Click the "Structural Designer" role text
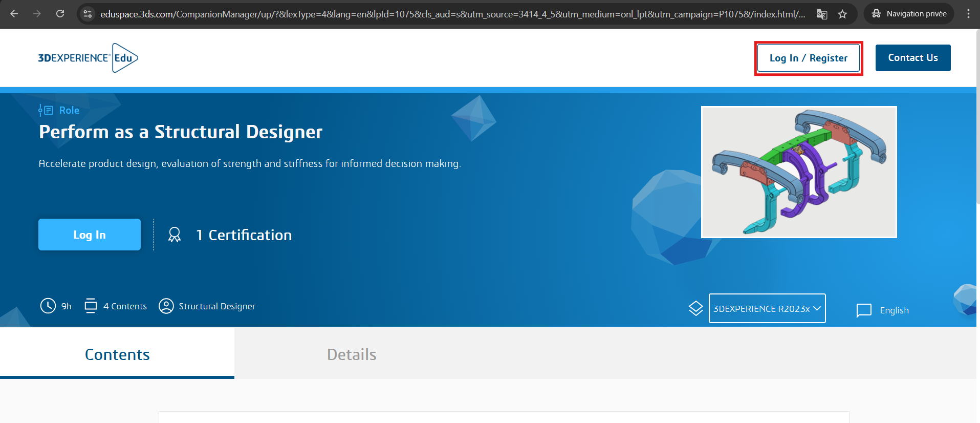The width and height of the screenshot is (980, 423). [x=217, y=306]
